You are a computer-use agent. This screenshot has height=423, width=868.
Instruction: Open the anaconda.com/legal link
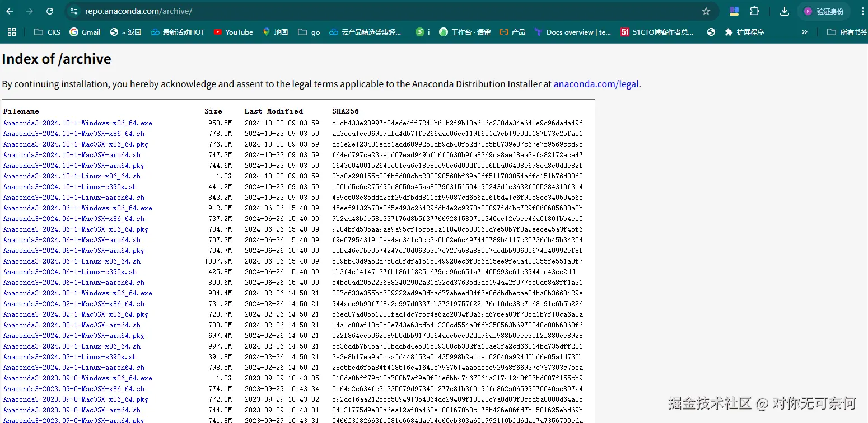(596, 84)
